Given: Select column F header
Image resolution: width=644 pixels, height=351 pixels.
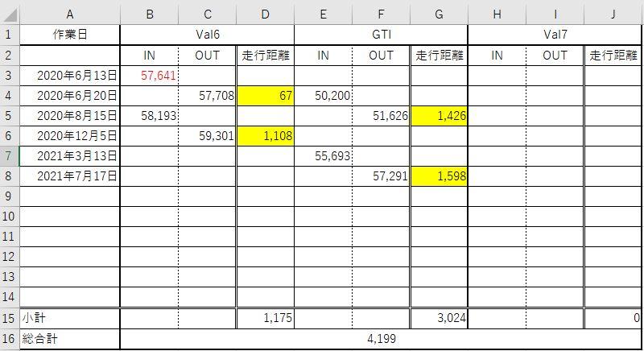Looking at the screenshot, I should tap(381, 14).
